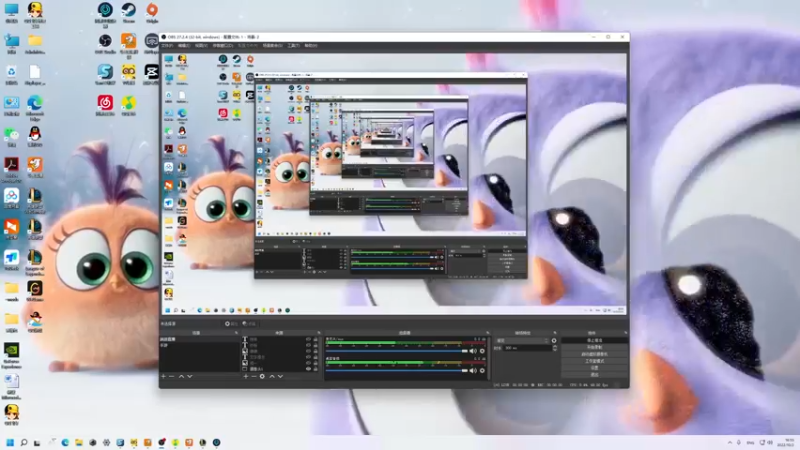Screen dimensions: 800x450
Task: Open the Mic/Aux channel gear menu
Action: point(482,351)
